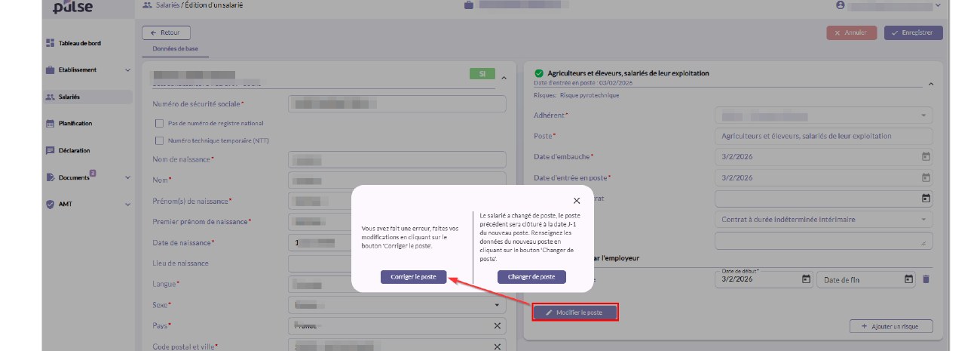
Task: Open calendar for Date d'embauche
Action: click(926, 156)
